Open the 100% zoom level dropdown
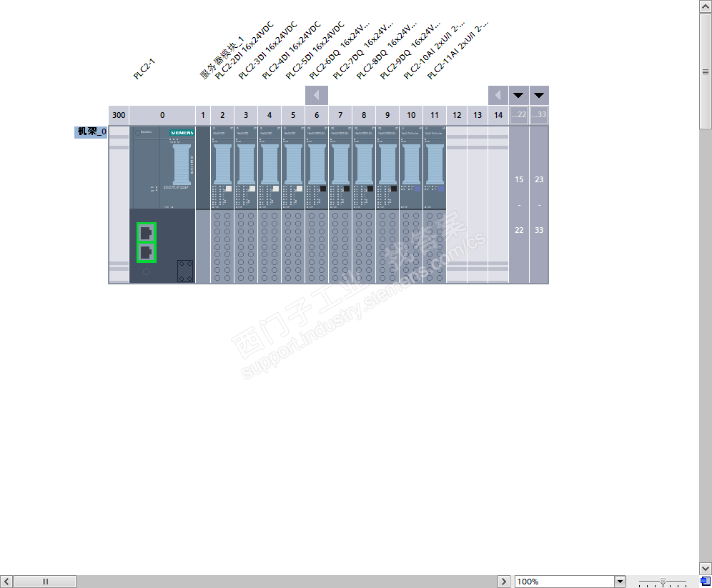This screenshot has width=712, height=588. pyautogui.click(x=620, y=581)
